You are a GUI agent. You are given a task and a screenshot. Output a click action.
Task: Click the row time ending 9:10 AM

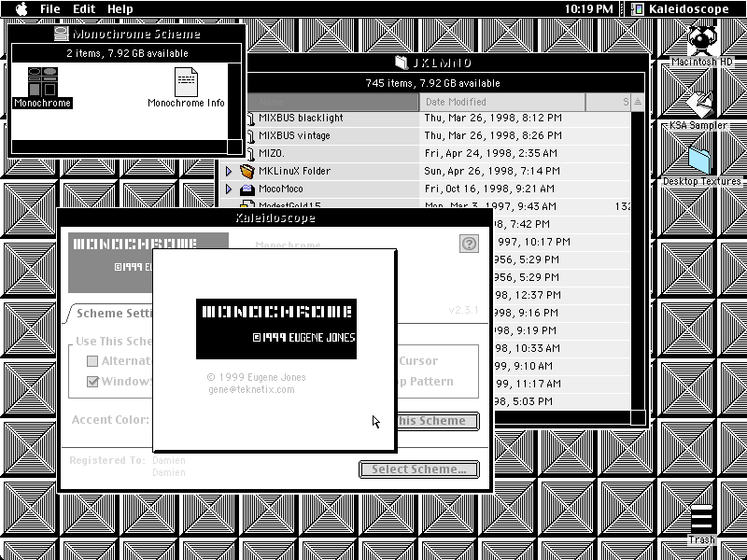tap(524, 366)
